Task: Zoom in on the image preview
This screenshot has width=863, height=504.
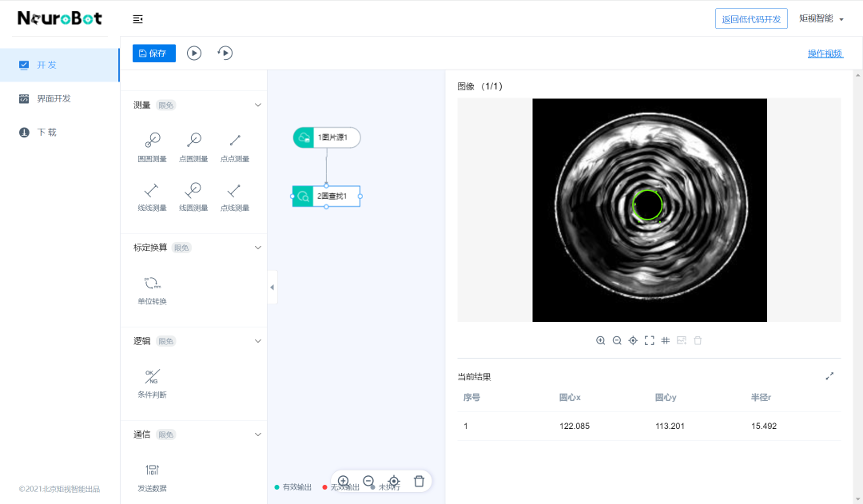Action: (601, 340)
